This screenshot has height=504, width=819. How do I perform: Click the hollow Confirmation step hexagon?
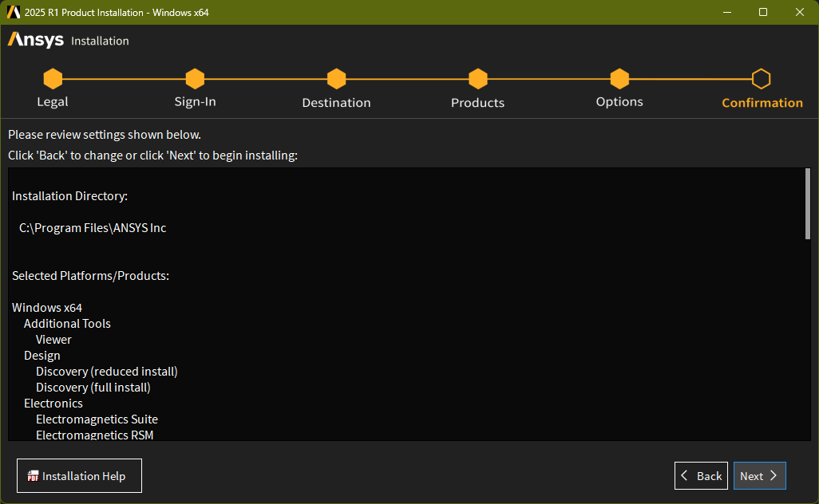point(762,79)
